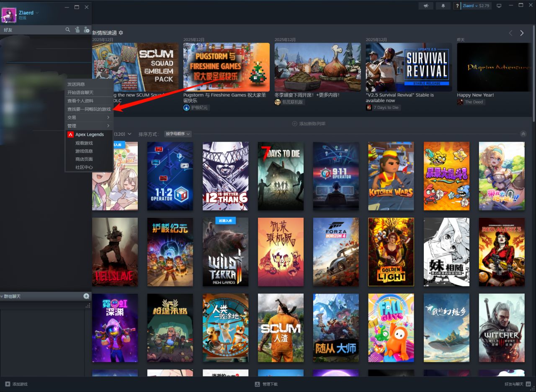Click the announcements megaphone icon

[425, 6]
